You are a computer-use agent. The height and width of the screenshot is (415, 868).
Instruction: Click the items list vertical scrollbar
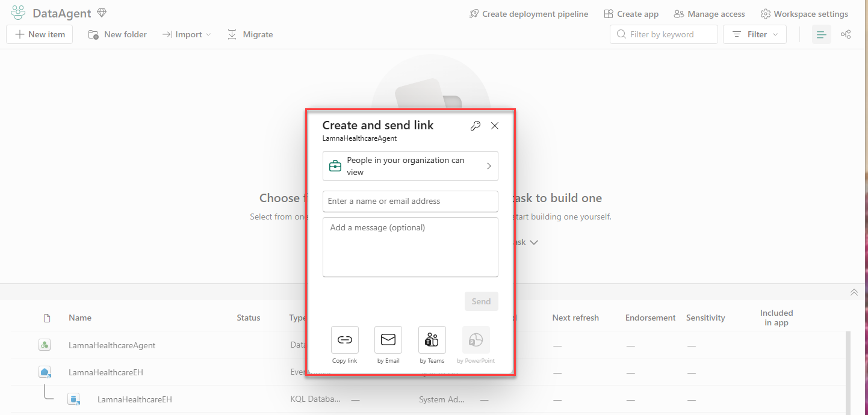click(849, 372)
